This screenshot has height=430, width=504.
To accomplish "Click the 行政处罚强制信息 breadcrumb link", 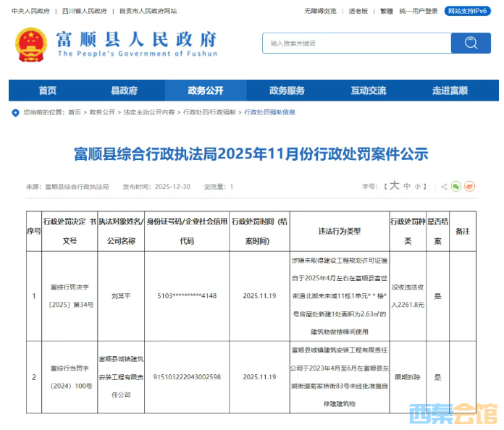I will pos(269,112).
